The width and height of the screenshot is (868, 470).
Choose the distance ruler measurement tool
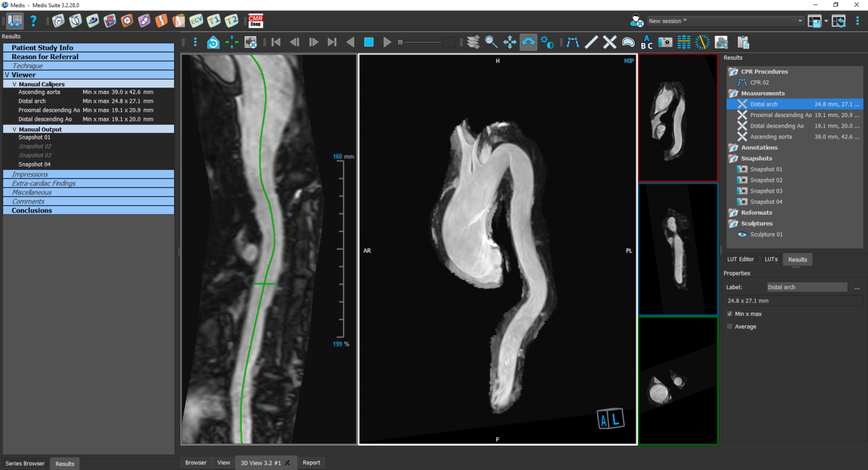click(x=591, y=42)
